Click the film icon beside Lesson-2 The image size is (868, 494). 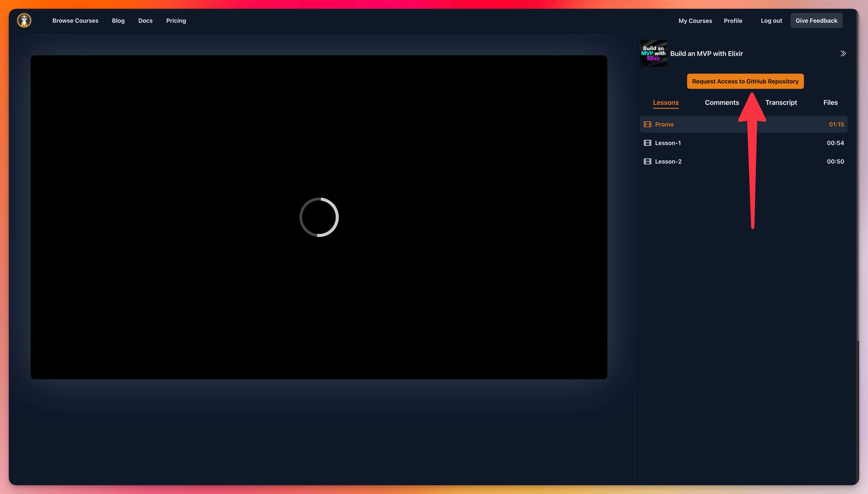click(x=647, y=161)
